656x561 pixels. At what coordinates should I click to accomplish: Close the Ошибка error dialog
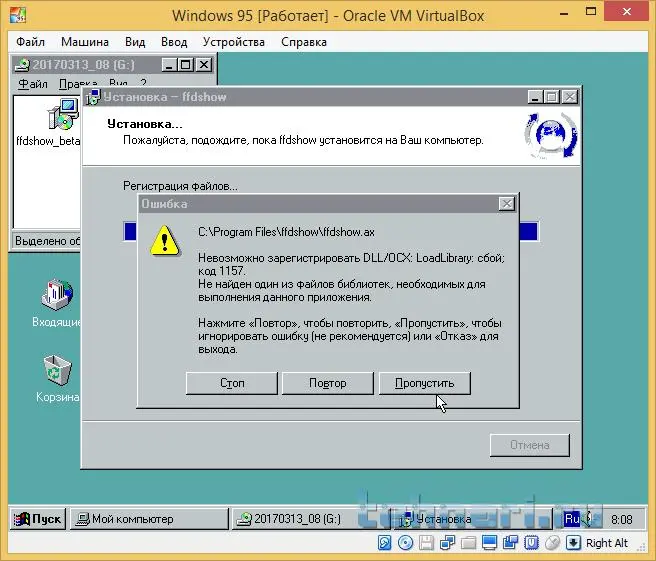coord(507,204)
